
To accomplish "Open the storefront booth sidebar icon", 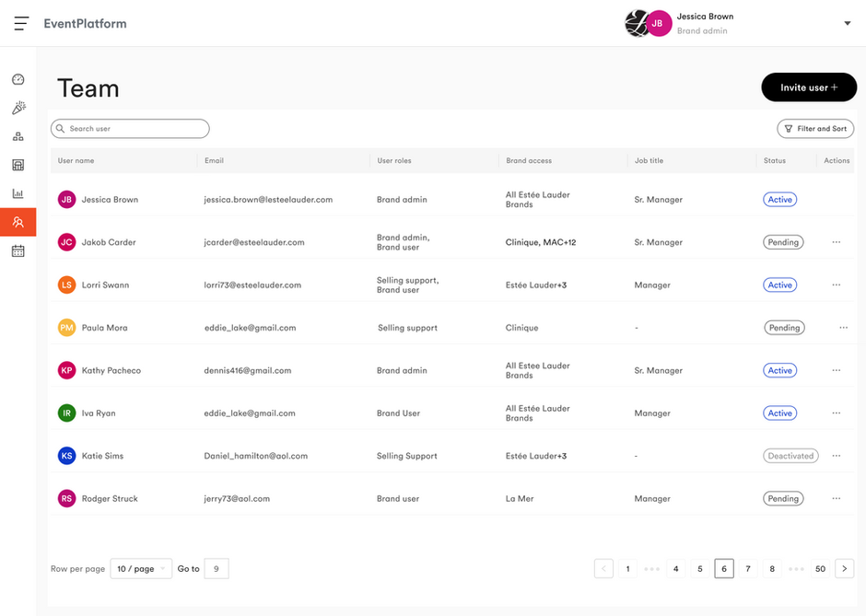I will 18,165.
